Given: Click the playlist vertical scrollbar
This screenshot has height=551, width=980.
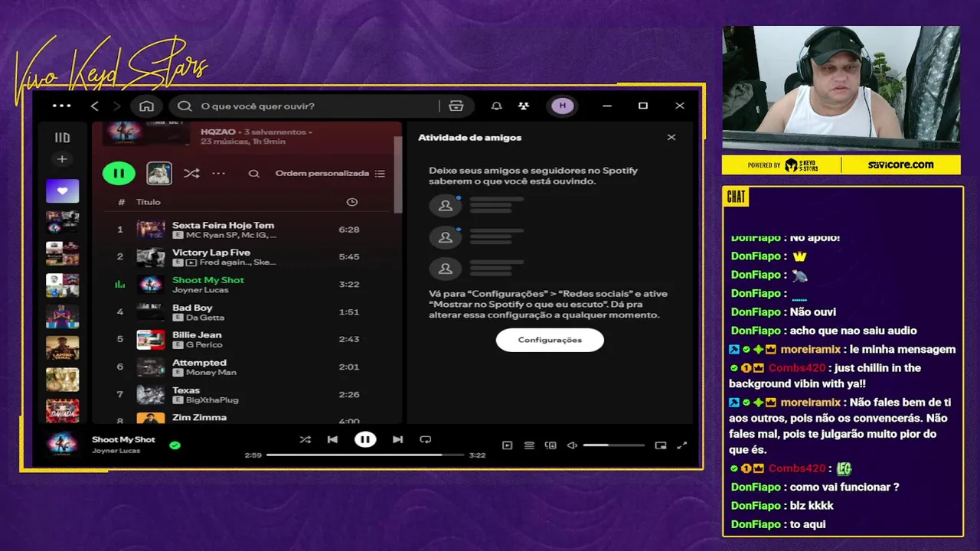Looking at the screenshot, I should [397, 174].
